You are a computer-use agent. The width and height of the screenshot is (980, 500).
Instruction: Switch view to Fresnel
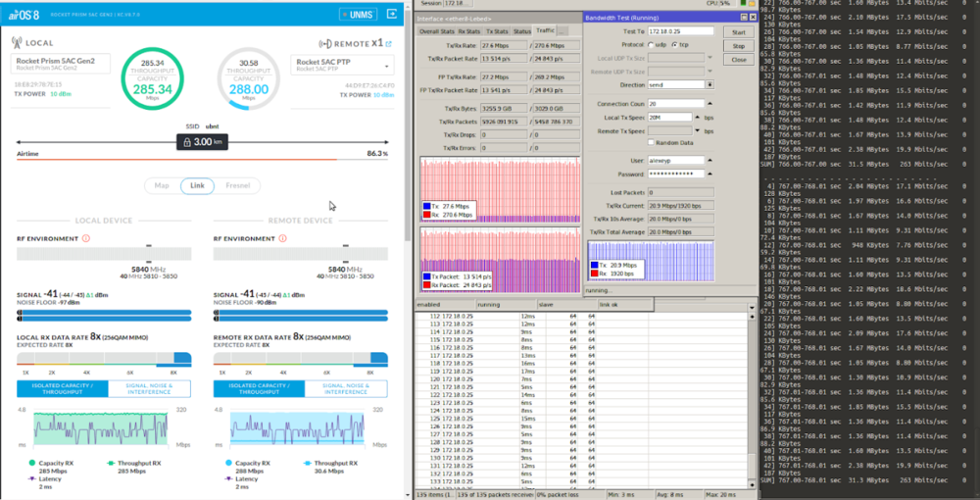(237, 185)
